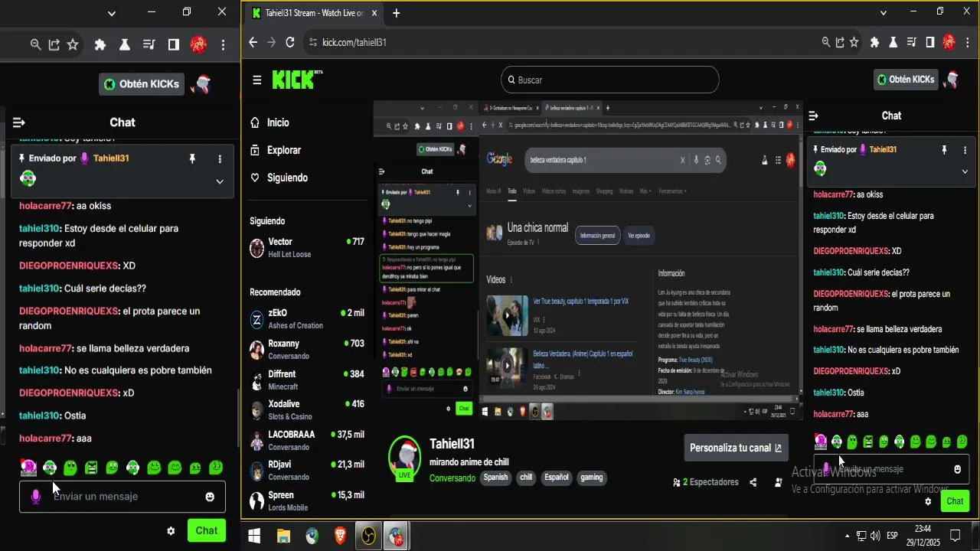This screenshot has width=980, height=551.
Task: Open the Conversando category link
Action: (452, 478)
